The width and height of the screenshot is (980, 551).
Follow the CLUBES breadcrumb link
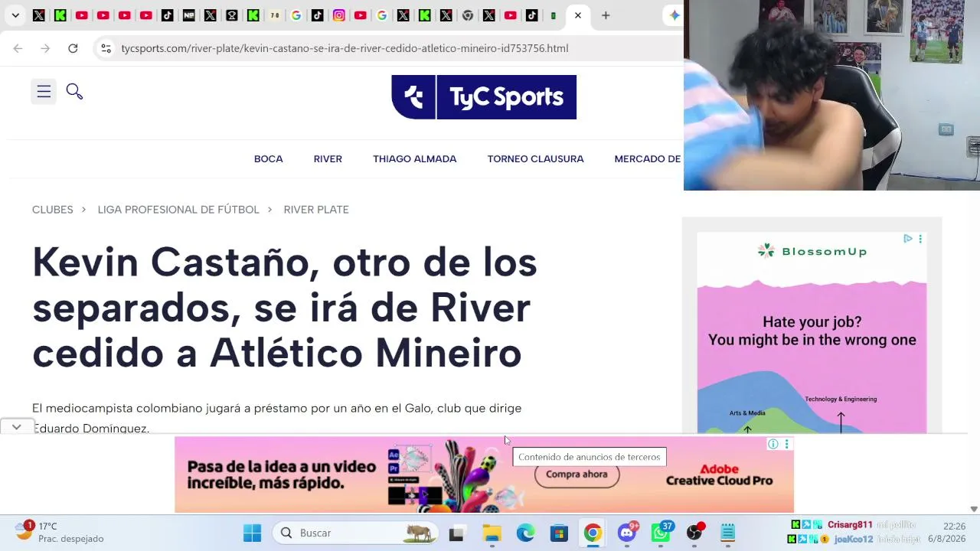[x=53, y=210]
